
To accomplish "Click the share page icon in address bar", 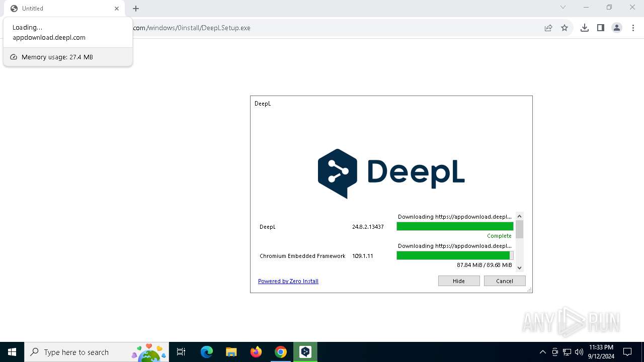I will click(x=548, y=28).
